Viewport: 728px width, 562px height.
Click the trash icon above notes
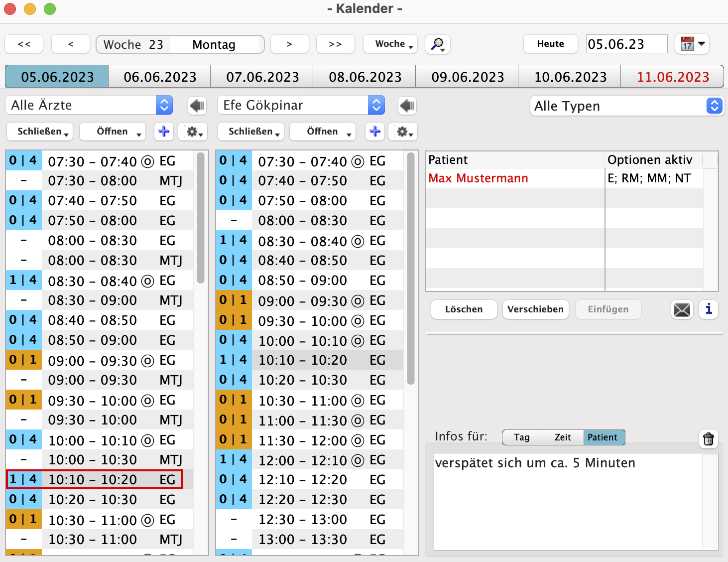pyautogui.click(x=708, y=439)
